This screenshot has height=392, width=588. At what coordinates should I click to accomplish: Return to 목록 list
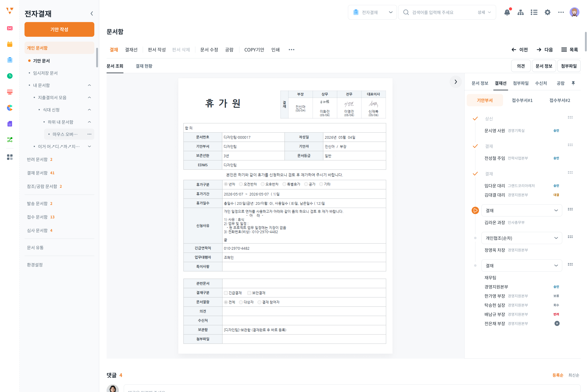click(x=570, y=50)
